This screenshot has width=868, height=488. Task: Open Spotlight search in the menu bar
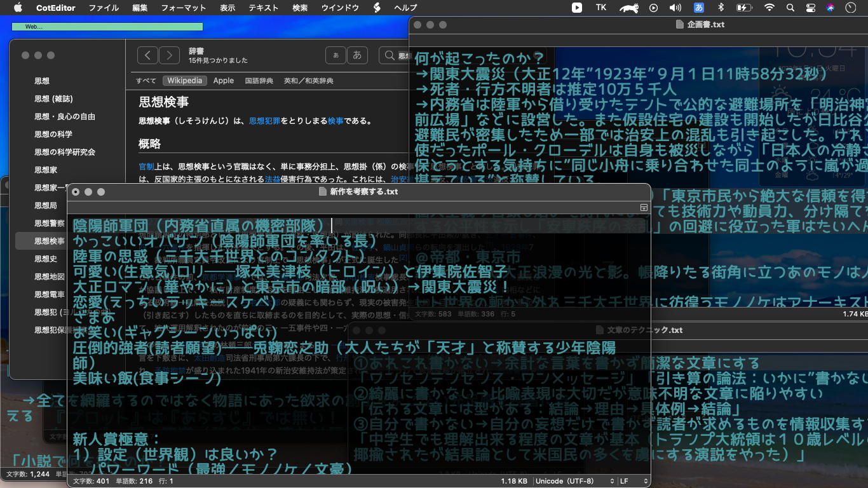[790, 8]
